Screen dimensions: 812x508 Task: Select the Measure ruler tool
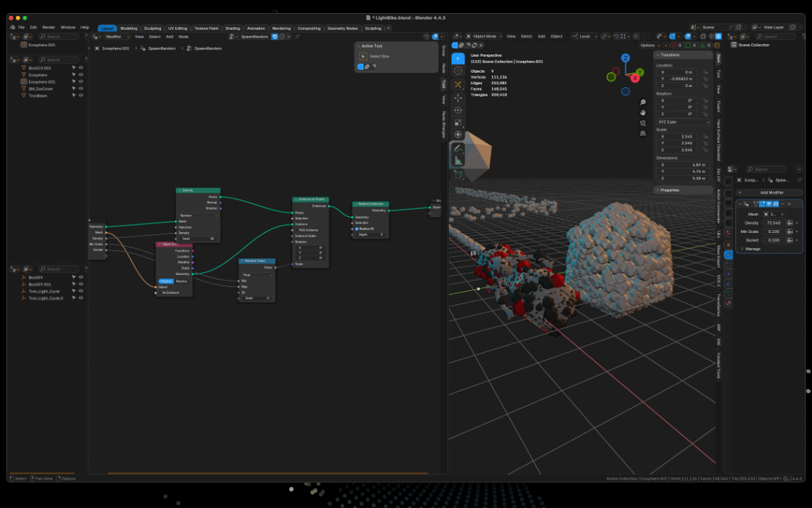click(x=457, y=160)
